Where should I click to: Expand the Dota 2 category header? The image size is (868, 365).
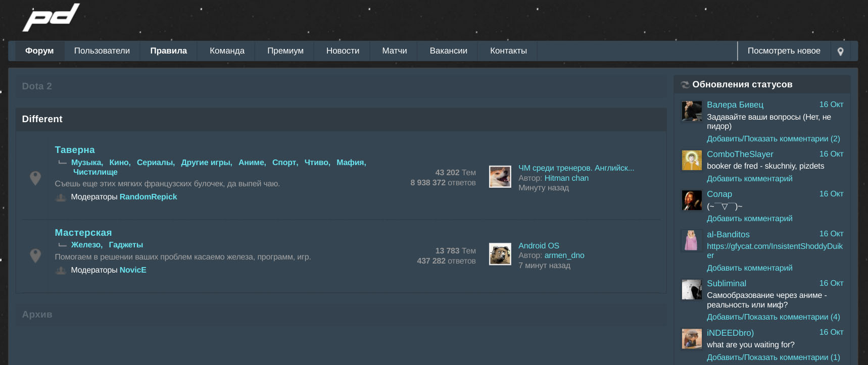pos(341,86)
